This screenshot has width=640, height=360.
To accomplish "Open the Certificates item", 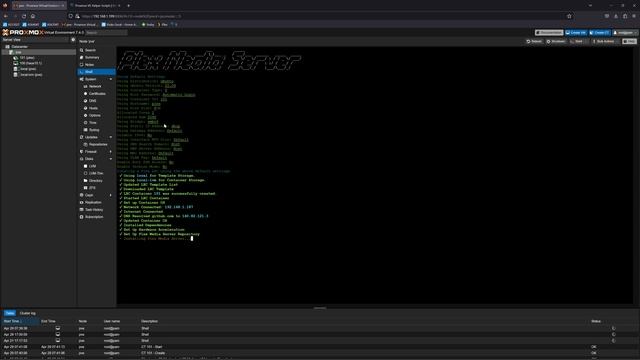I will click(97, 93).
